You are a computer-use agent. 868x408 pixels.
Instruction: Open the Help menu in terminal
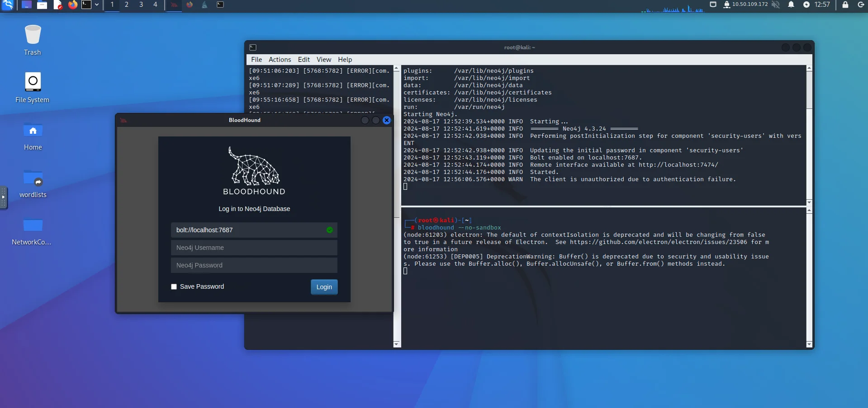(x=345, y=60)
